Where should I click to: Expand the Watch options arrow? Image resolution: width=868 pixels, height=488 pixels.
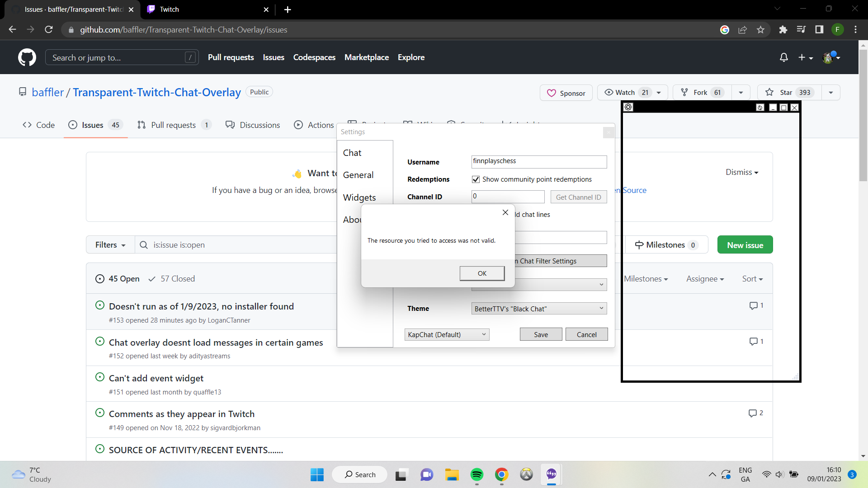pos(660,92)
